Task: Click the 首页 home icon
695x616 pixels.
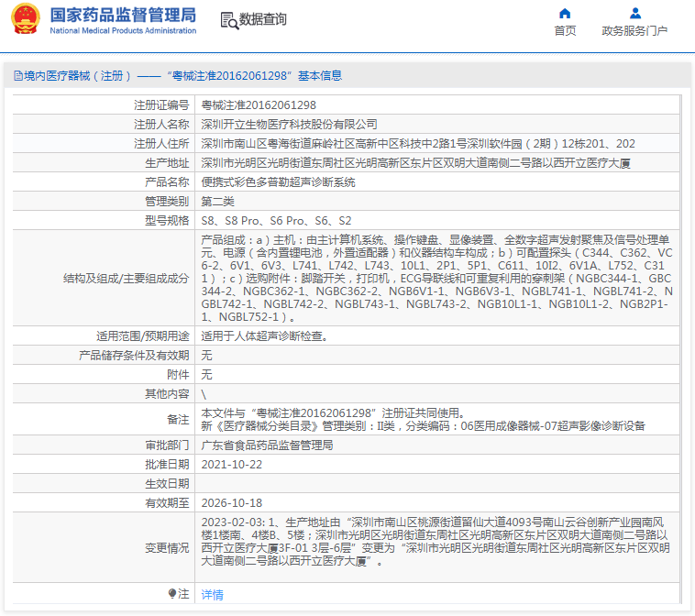Action: coord(565,14)
